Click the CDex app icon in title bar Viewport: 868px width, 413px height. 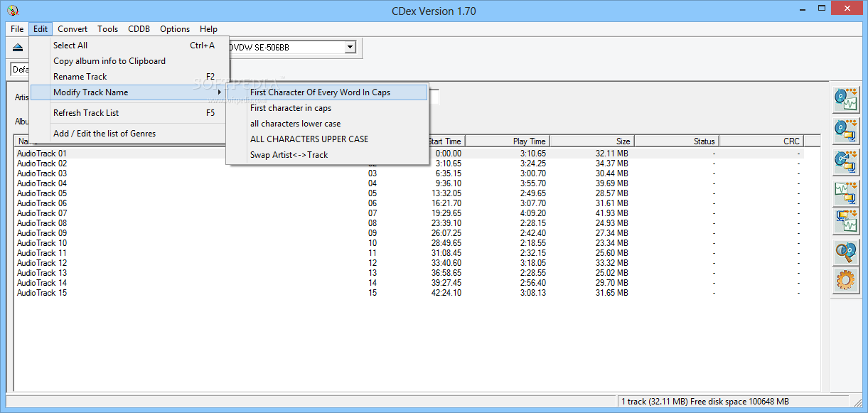12,11
